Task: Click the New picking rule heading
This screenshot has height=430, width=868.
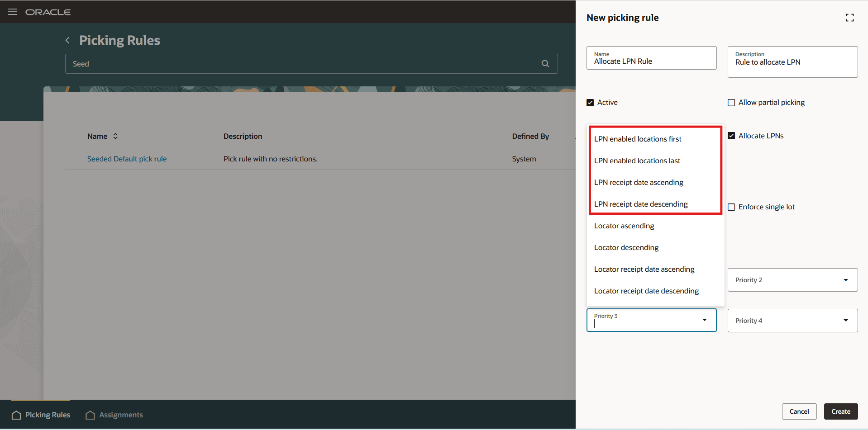Action: point(622,18)
